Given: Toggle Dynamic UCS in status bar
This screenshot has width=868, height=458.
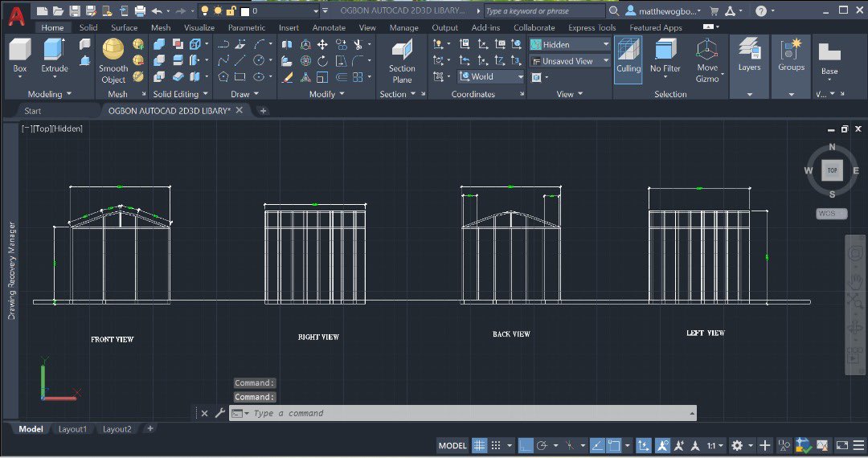Looking at the screenshot, I should click(643, 445).
